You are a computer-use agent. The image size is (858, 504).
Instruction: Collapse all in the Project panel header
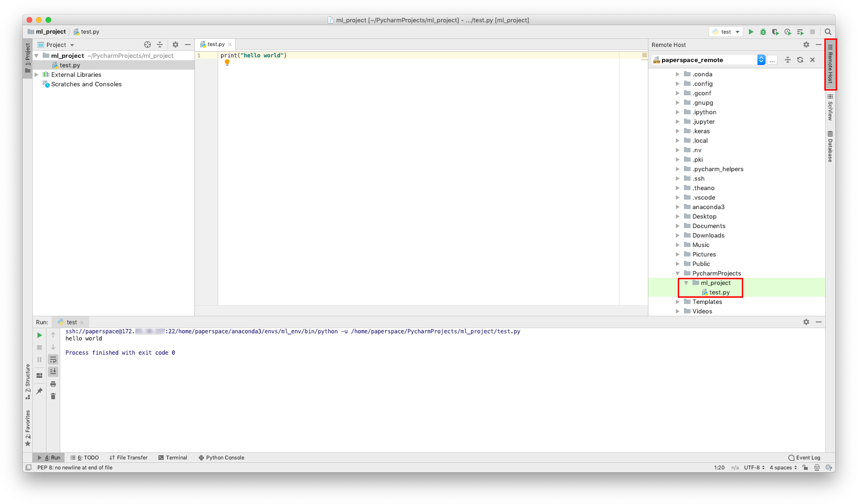coord(160,45)
